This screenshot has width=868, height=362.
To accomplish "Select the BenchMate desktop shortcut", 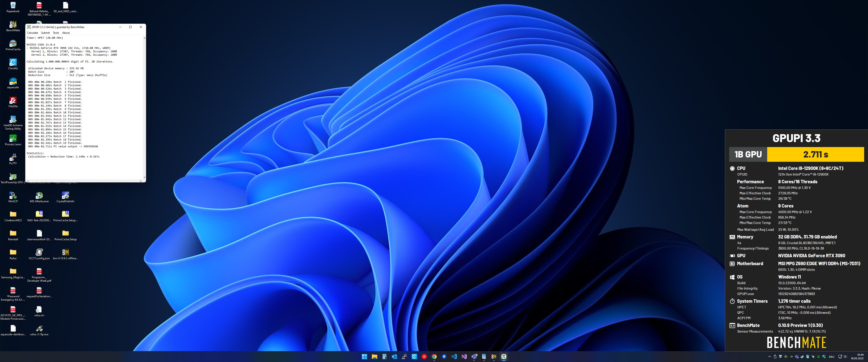I will [13, 26].
